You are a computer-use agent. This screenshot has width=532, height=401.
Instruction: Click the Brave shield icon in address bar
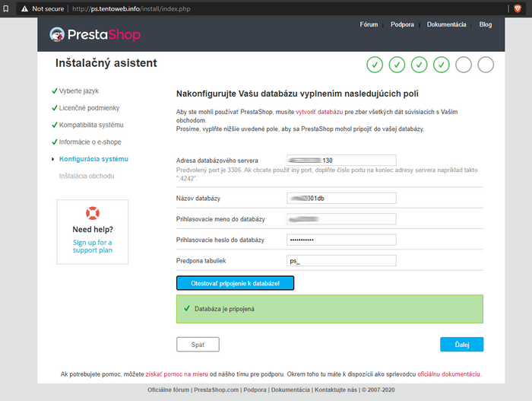pyautogui.click(x=518, y=8)
